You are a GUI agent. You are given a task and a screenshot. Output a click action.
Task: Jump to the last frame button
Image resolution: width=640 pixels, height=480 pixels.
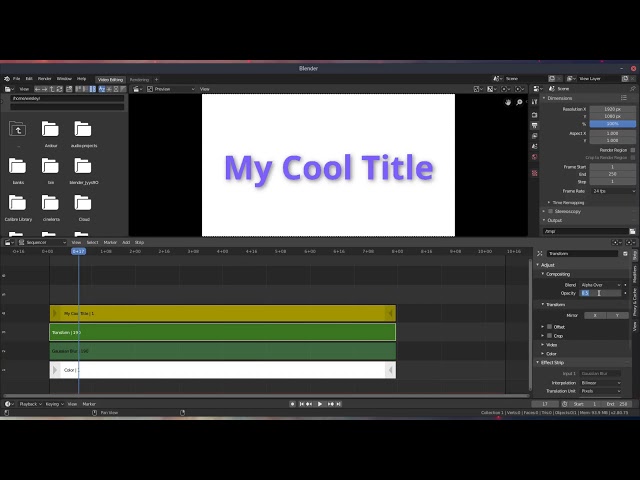339,404
